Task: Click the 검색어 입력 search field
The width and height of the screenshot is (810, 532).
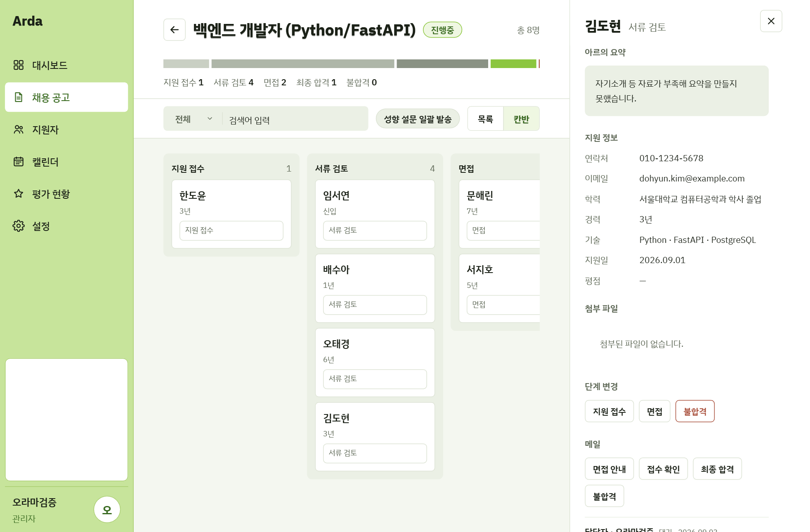Action: 295,120
